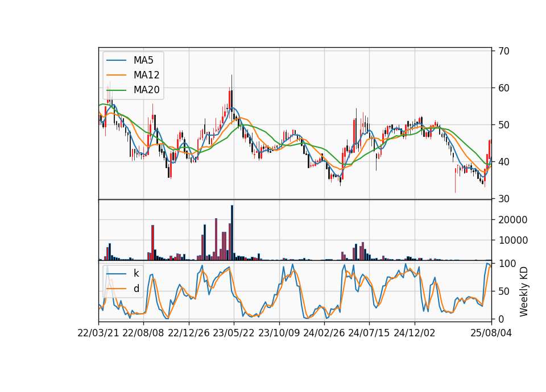Click the 22/08/08 date tick label
The image size is (546, 392).
[x=143, y=333]
